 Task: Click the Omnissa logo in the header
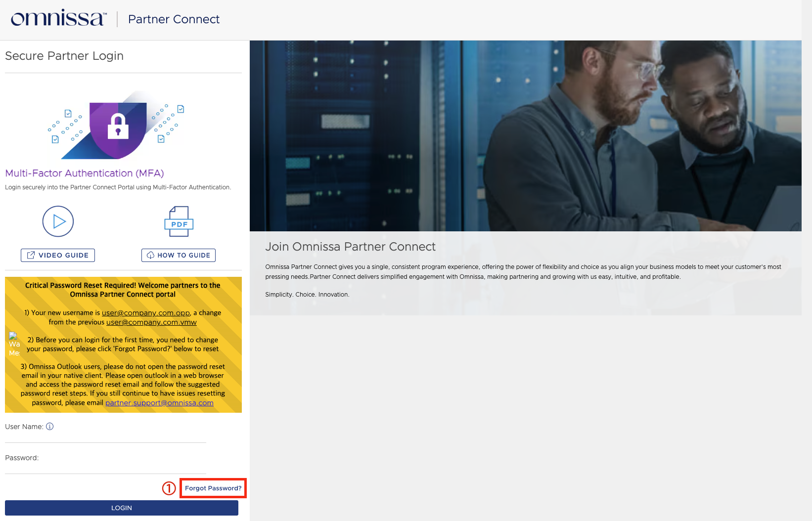click(58, 19)
